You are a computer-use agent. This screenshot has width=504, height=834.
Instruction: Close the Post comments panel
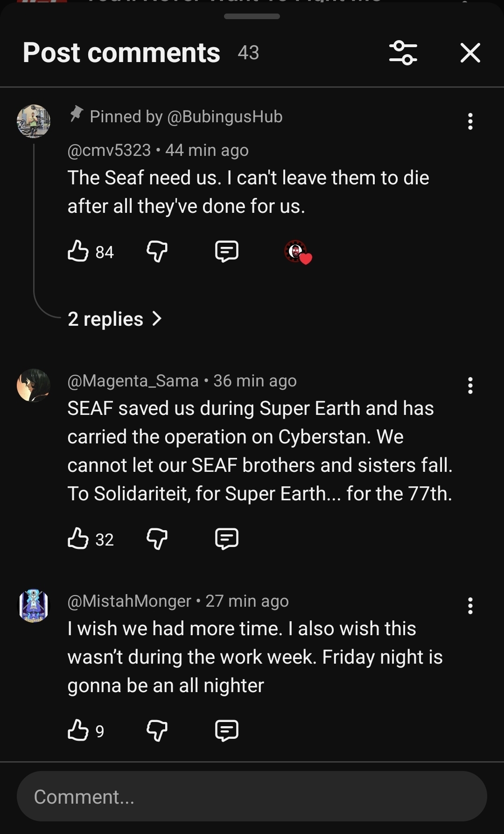point(470,53)
